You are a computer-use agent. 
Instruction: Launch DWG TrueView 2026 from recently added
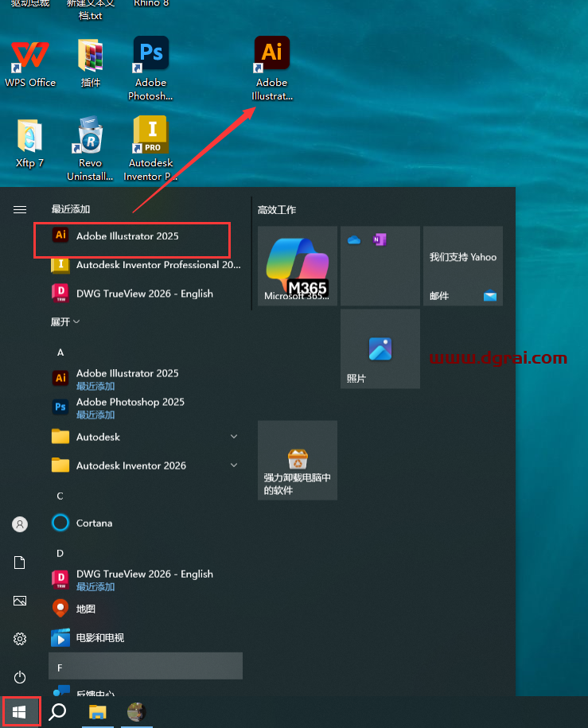coord(146,294)
